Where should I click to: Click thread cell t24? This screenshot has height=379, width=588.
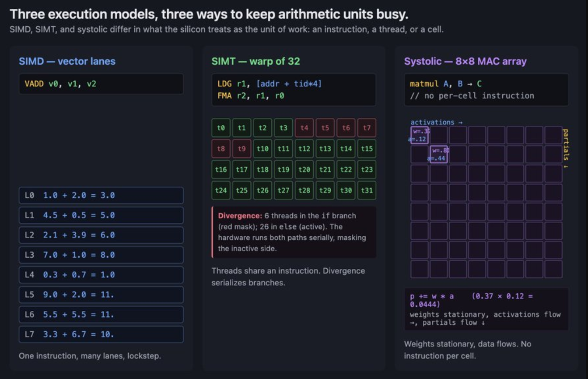click(x=221, y=190)
